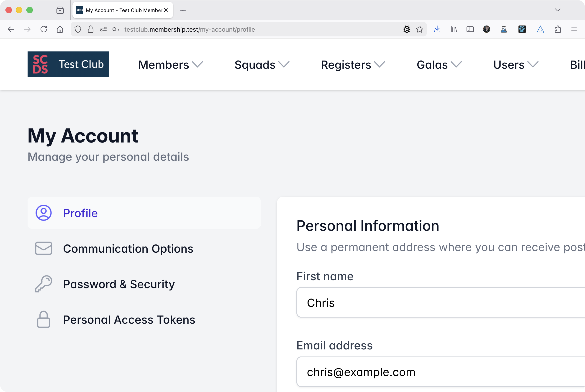Click the key icon beside Password & Security
The width and height of the screenshot is (585, 392).
(x=43, y=284)
